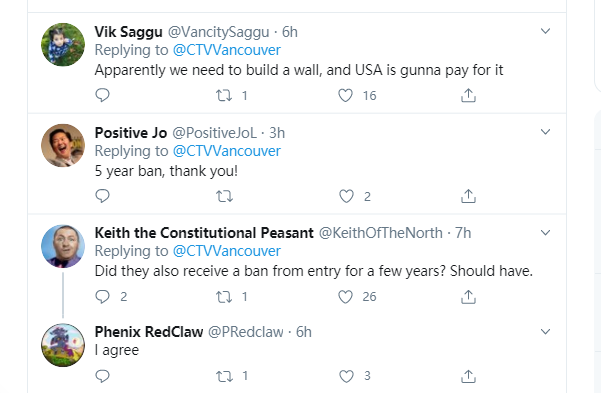
Task: Show more options for Phenix RedClaw's reply
Action: point(545,331)
